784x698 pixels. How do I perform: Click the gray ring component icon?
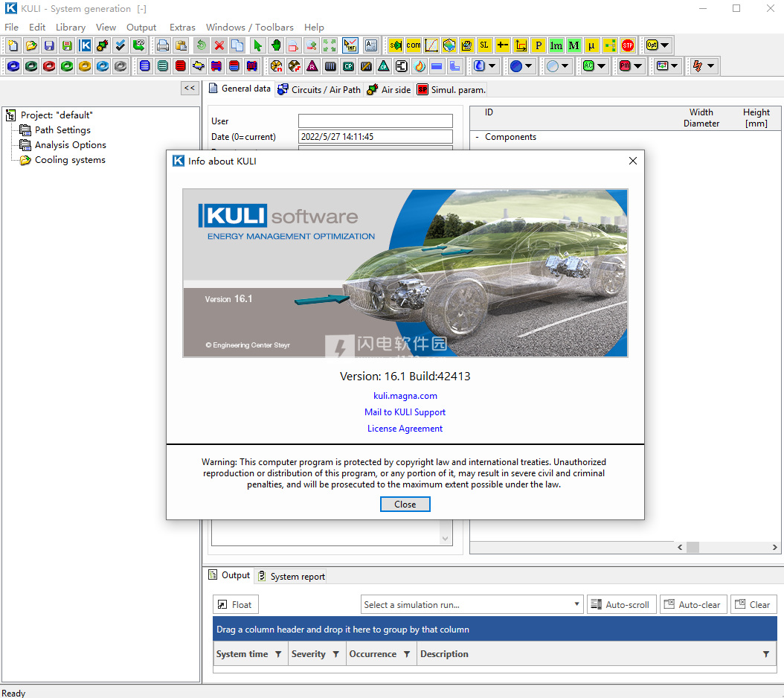point(121,66)
